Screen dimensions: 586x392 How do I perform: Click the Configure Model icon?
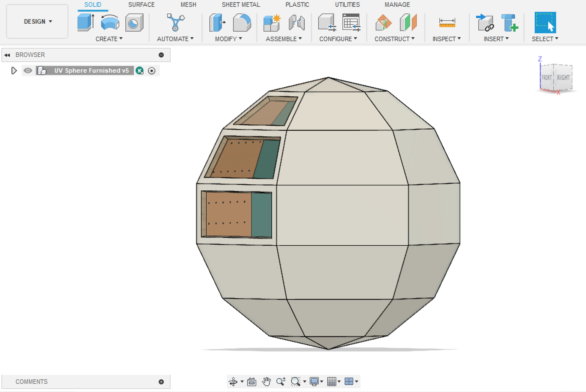327,23
